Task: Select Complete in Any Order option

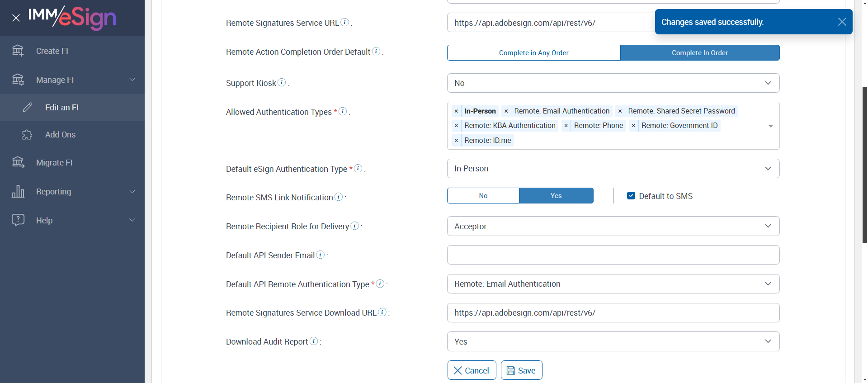Action: coord(533,53)
